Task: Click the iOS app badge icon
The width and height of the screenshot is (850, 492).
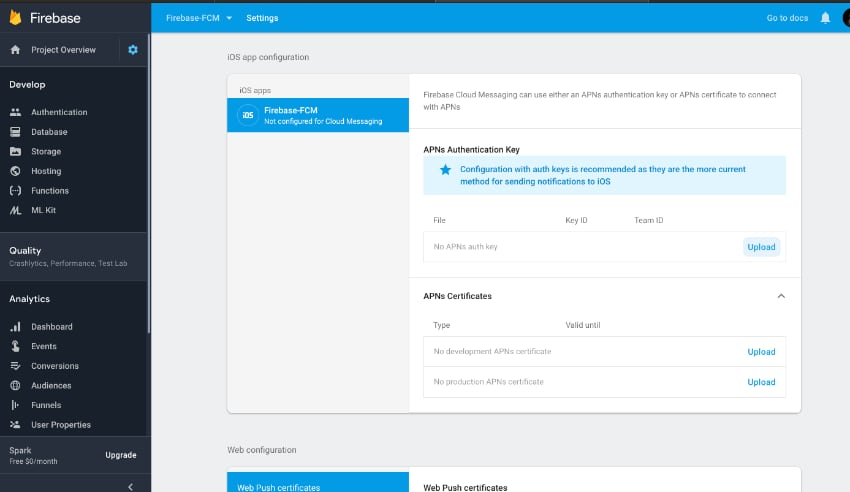Action: click(x=248, y=115)
